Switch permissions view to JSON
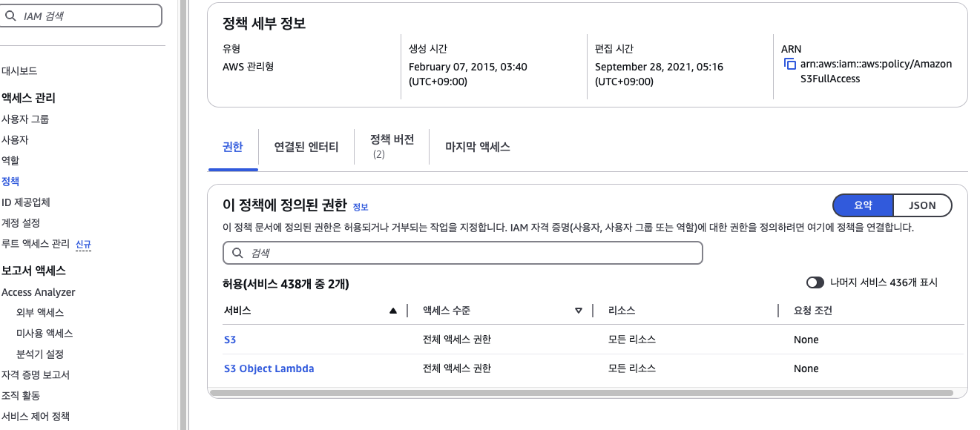 click(x=922, y=205)
